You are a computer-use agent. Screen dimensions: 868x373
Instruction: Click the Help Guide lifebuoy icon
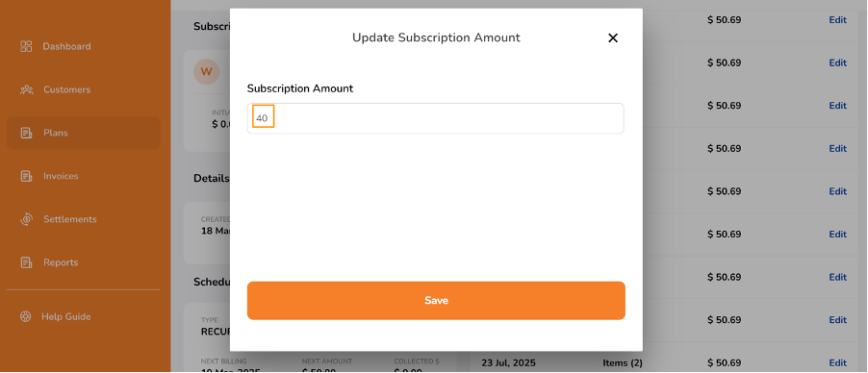(x=25, y=316)
